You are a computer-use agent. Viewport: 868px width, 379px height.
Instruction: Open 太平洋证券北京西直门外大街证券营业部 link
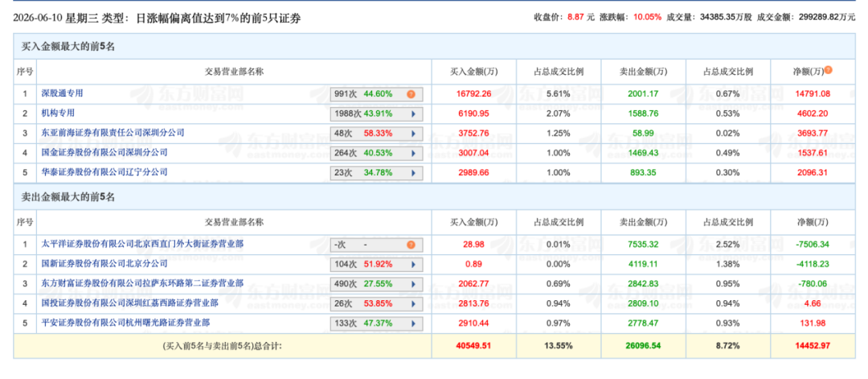[142, 243]
